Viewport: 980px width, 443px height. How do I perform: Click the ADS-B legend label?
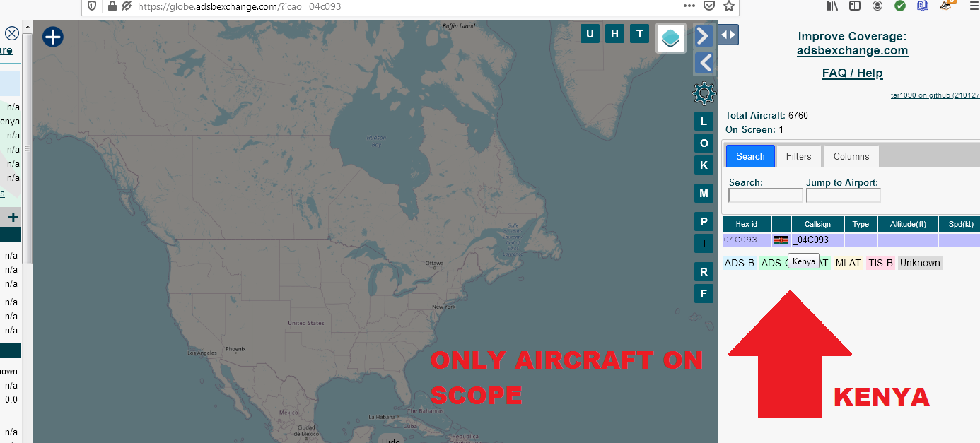(x=740, y=263)
